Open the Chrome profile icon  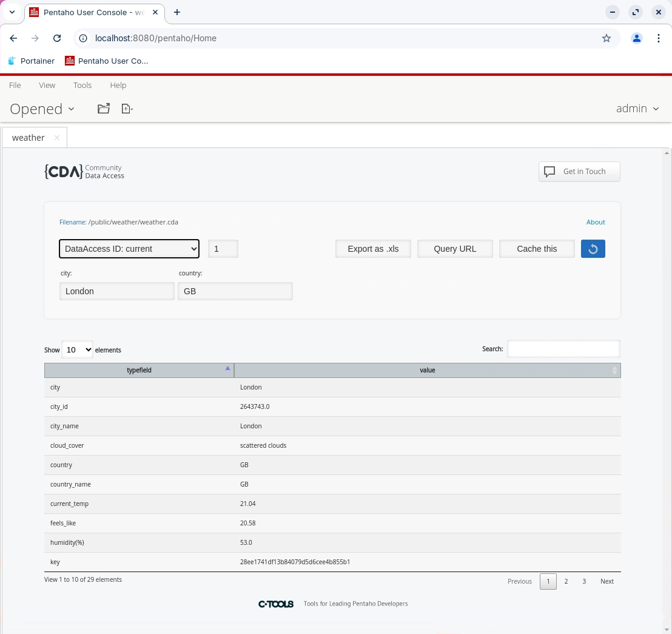coord(636,38)
